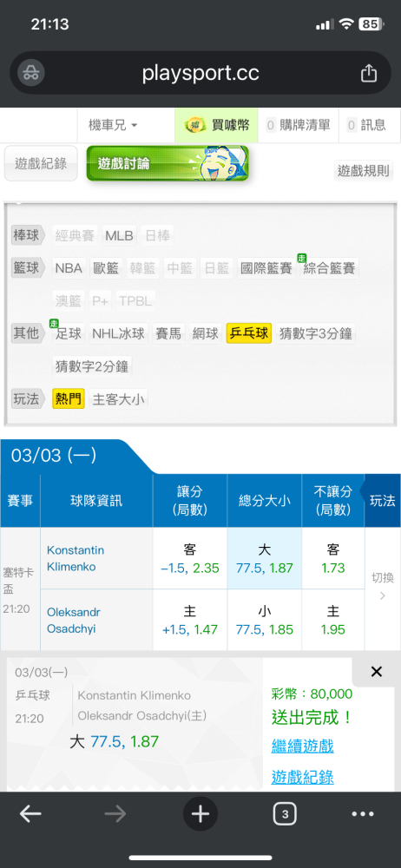
Task: Tap 讓分 (局數) column header
Action: 190,501
